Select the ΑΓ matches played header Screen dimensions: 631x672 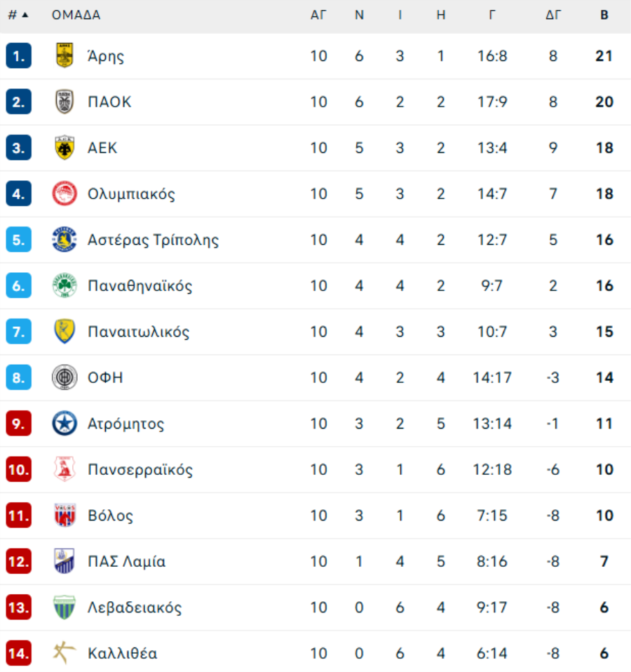pos(318,15)
